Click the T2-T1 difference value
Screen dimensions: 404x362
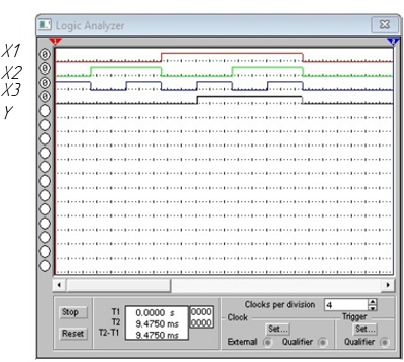[157, 335]
